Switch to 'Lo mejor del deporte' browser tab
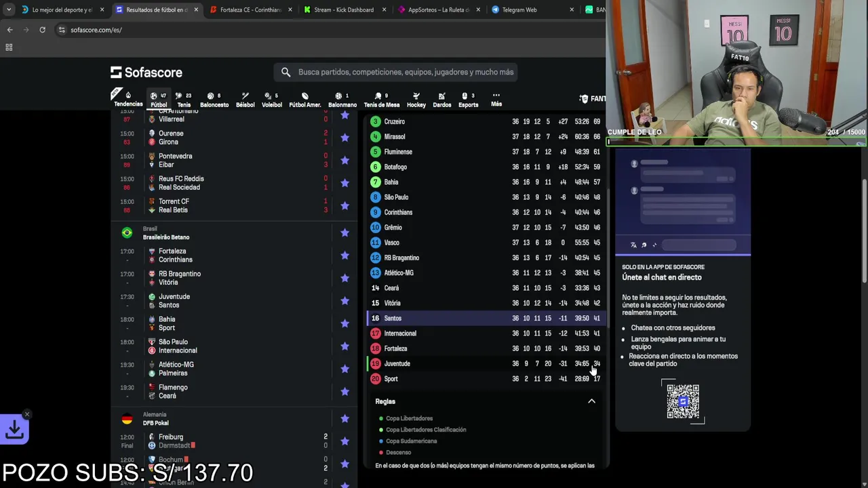The image size is (868, 488). coord(62,9)
